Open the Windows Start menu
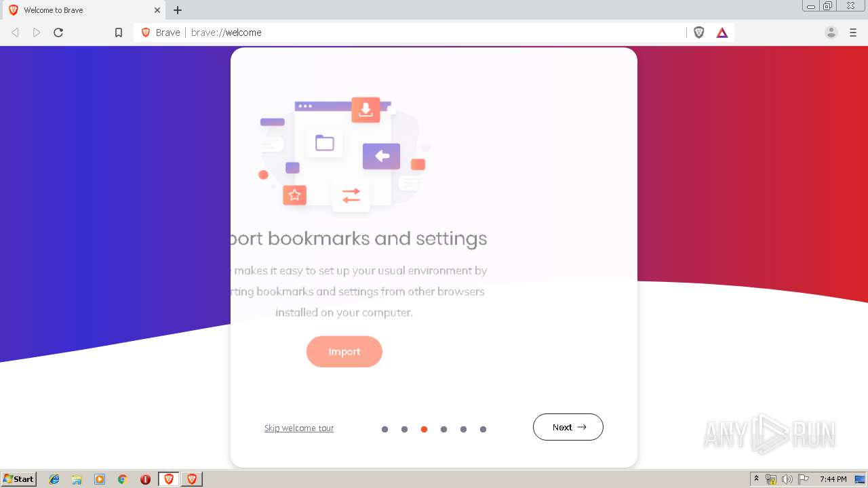 (19, 479)
